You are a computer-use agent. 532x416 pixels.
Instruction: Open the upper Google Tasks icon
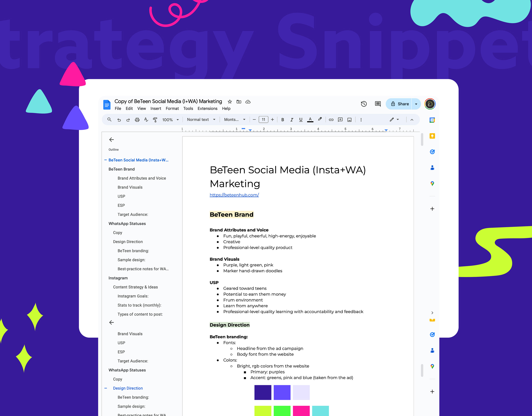tap(432, 152)
